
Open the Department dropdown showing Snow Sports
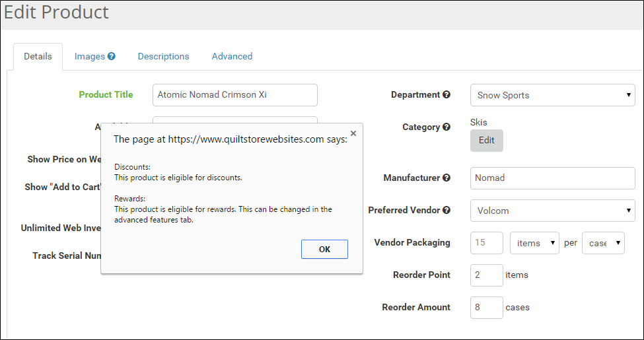pos(552,95)
